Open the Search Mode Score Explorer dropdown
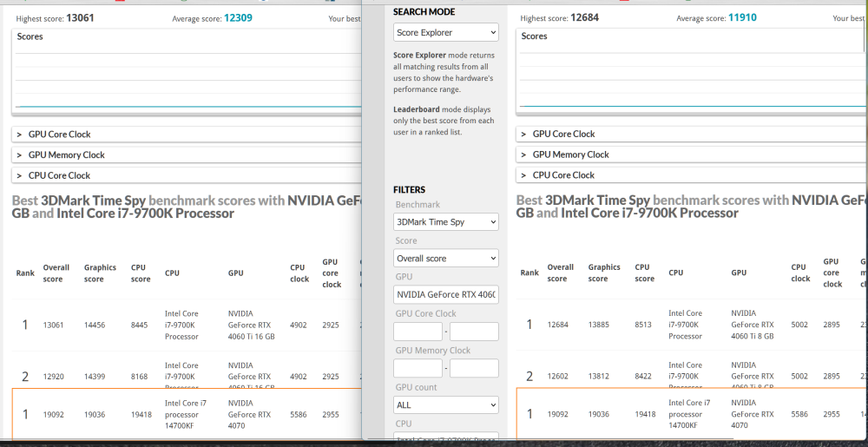 [x=445, y=33]
